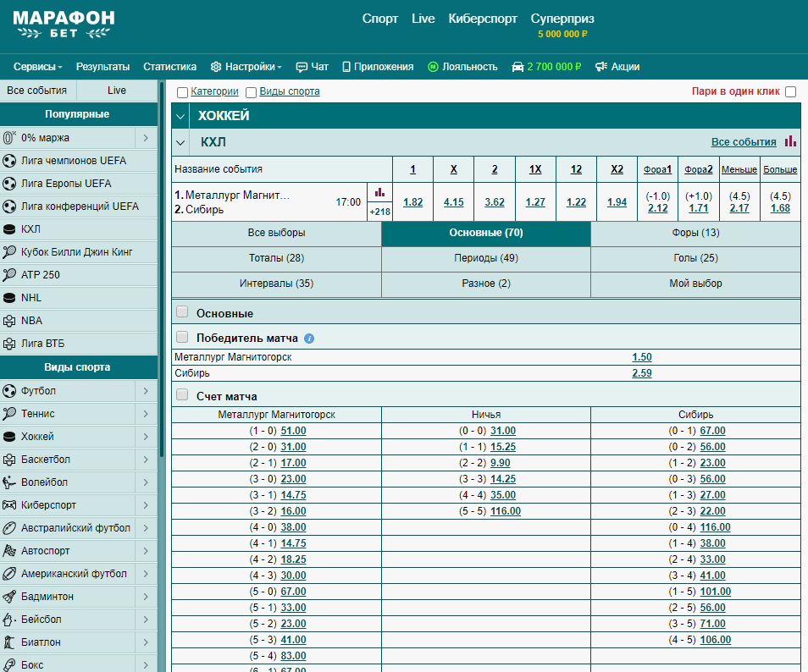Switch to the Тоталы (28) tab
The width and height of the screenshot is (808, 672).
[276, 258]
